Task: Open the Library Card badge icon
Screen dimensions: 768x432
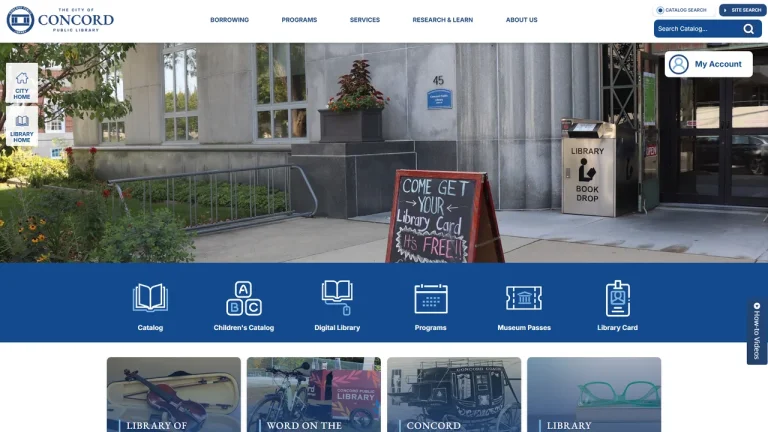Action: (x=618, y=298)
